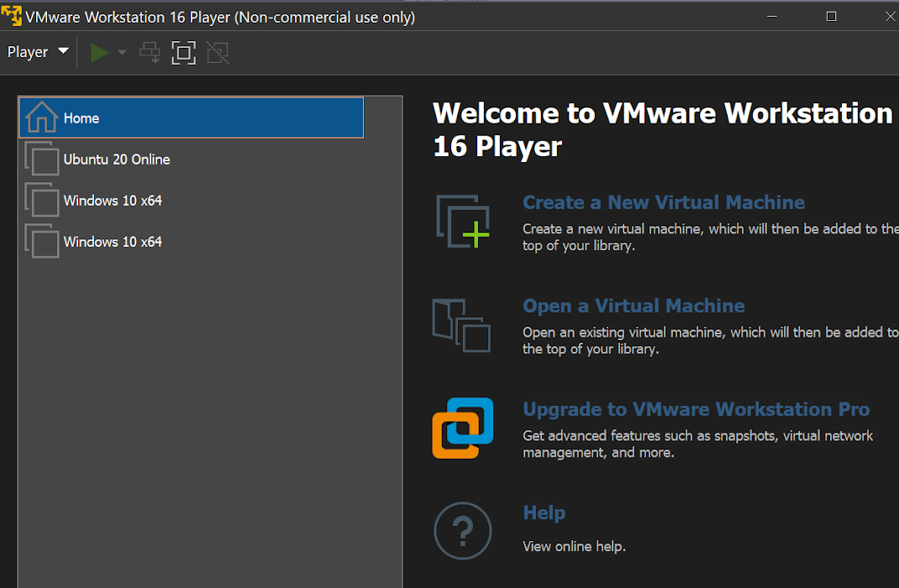Click the Unity mode toolbar icon
This screenshot has height=588, width=899.
[217, 52]
